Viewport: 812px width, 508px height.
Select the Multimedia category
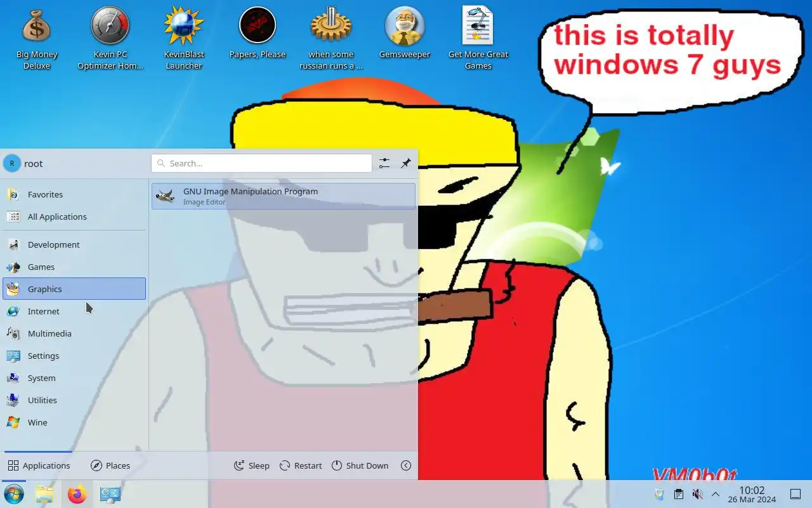[x=74, y=333]
